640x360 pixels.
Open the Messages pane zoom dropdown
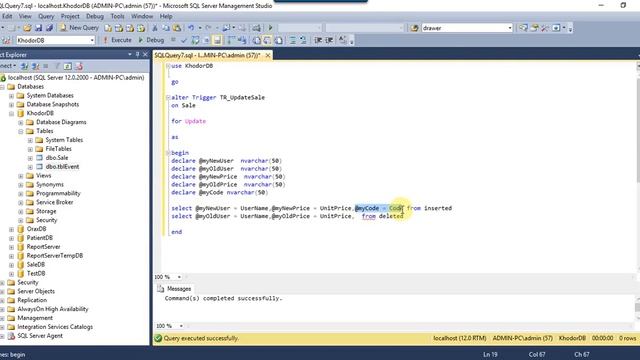pyautogui.click(x=181, y=326)
